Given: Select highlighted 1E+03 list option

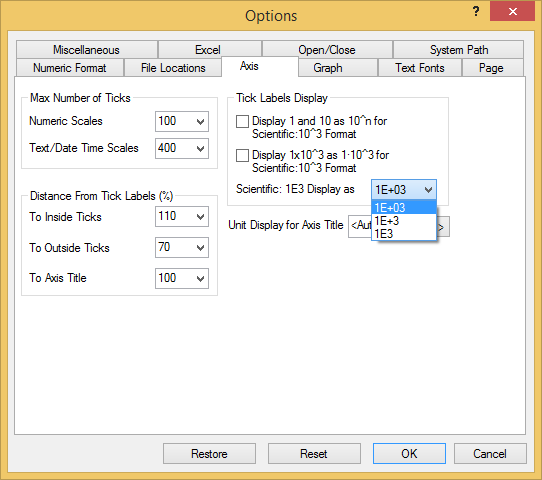Looking at the screenshot, I should click(404, 208).
